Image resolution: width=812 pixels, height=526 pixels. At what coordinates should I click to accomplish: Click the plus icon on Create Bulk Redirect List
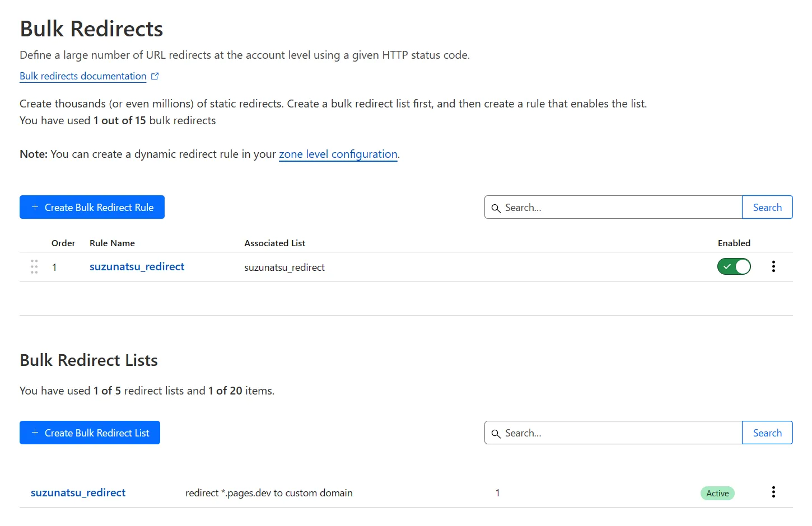35,433
